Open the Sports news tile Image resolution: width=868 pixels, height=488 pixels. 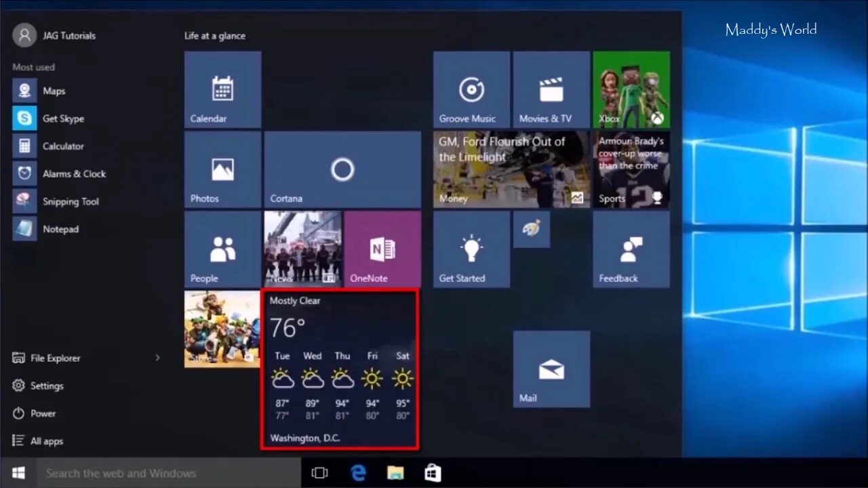point(631,169)
